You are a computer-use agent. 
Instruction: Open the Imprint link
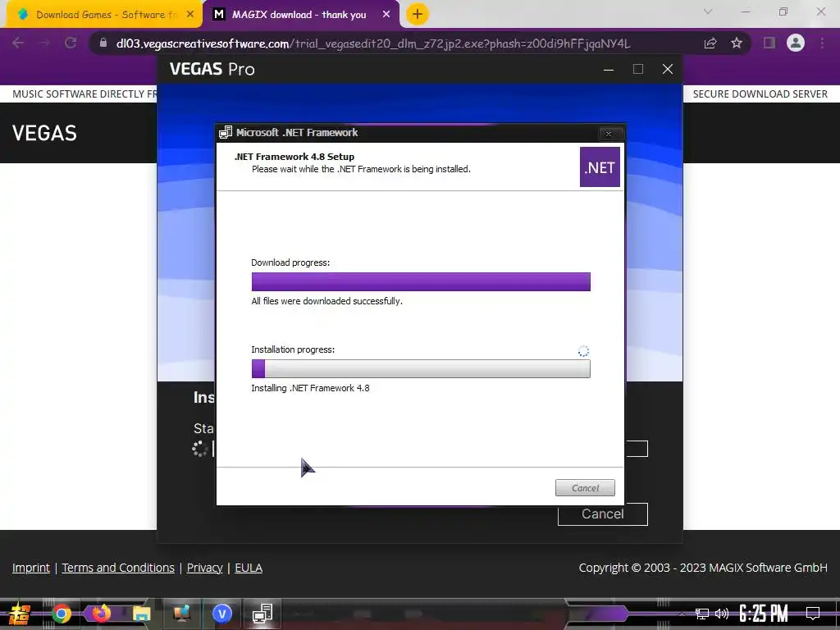point(31,568)
